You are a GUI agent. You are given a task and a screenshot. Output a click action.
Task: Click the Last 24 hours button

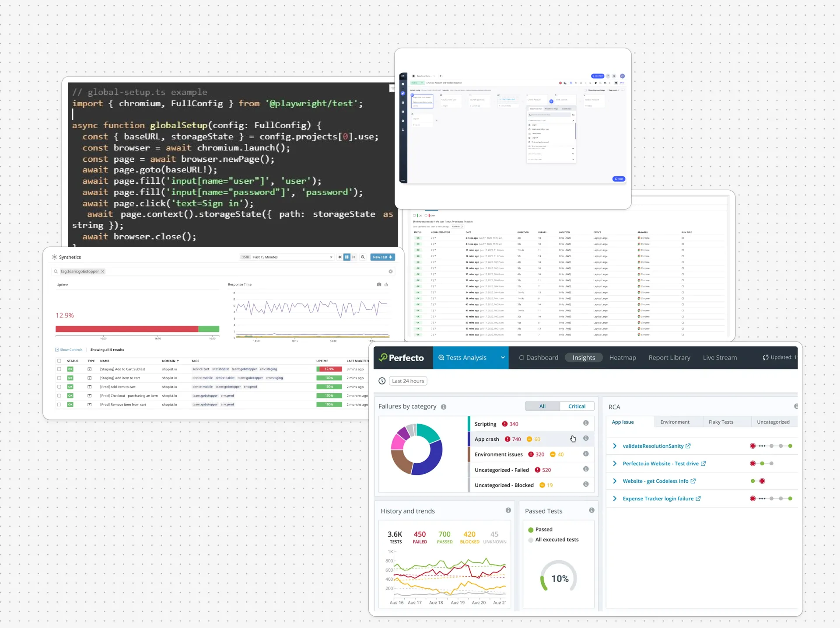[x=408, y=381]
